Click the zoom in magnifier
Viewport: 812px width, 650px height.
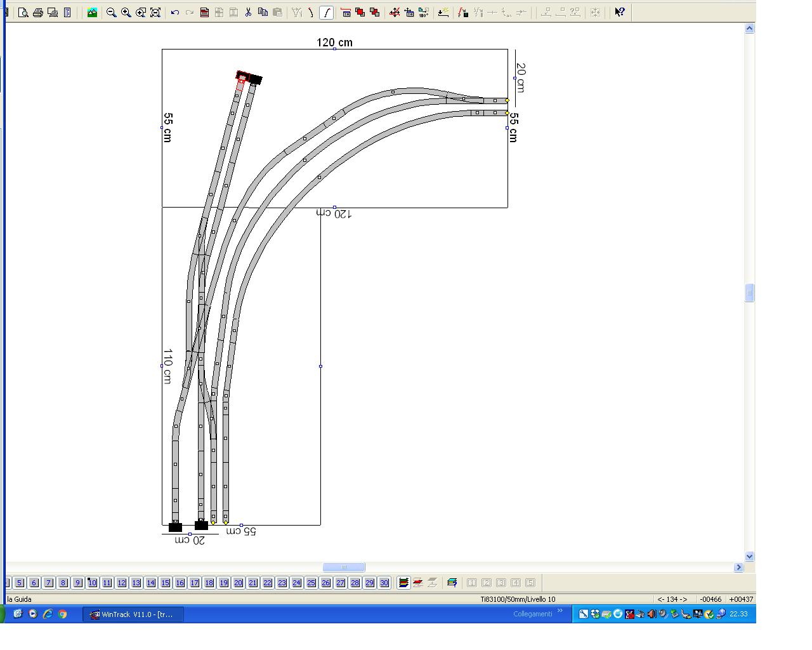tap(126, 12)
